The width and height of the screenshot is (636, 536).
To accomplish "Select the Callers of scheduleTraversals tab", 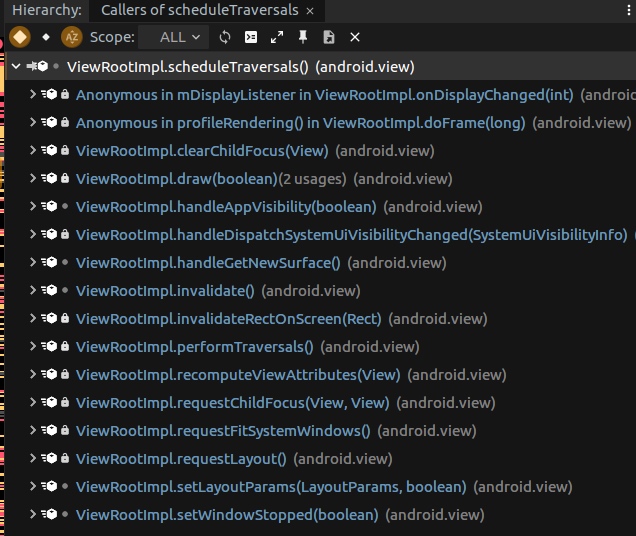I will coord(199,10).
